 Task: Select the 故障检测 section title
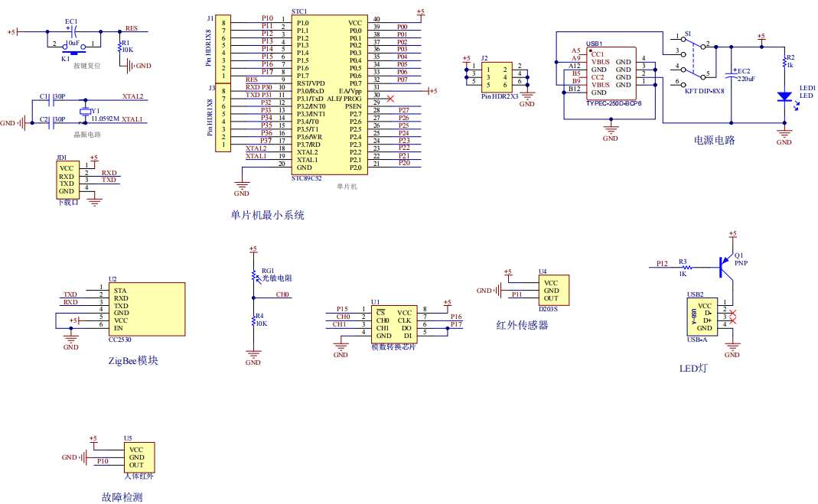click(122, 497)
